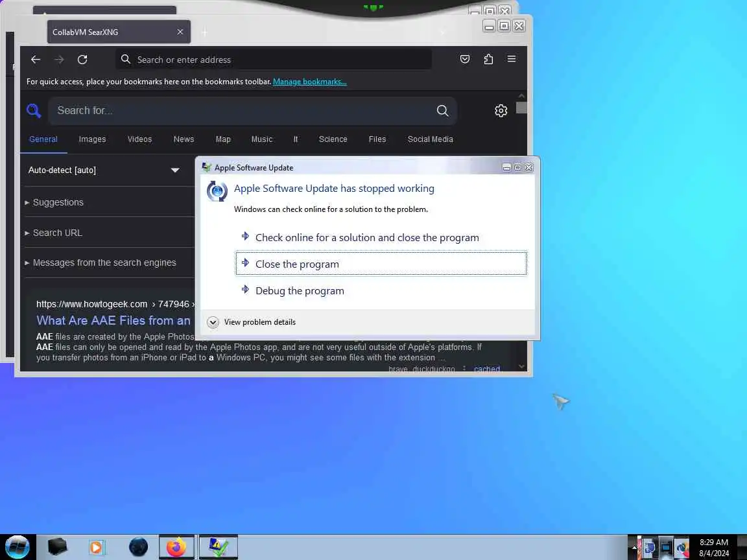Image resolution: width=747 pixels, height=560 pixels.
Task: Choose Debug the program
Action: pos(381,290)
